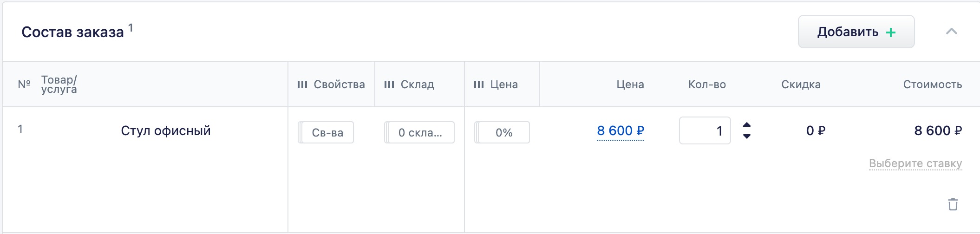The width and height of the screenshot is (980, 234).
Task: Select the Стул офисный product name
Action: tap(166, 131)
